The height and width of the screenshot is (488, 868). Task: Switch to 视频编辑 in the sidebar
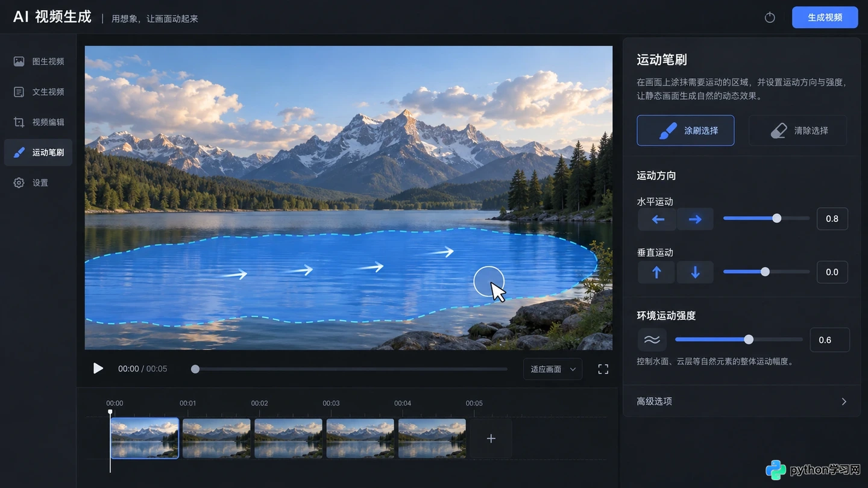[39, 122]
